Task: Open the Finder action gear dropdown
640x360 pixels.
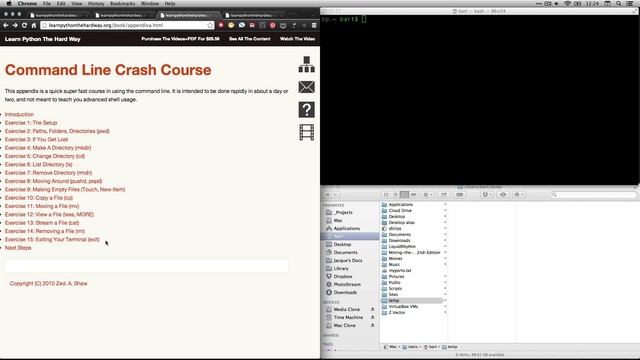Action: pyautogui.click(x=519, y=195)
